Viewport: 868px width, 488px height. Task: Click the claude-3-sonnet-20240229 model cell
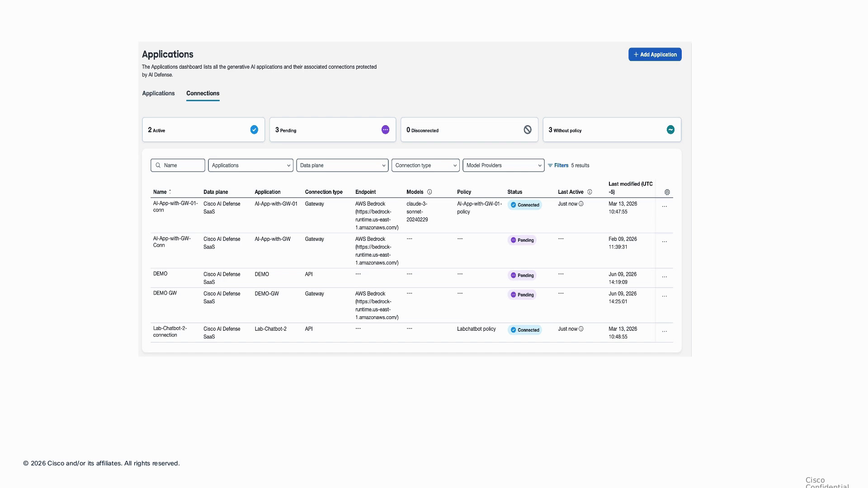[x=417, y=212]
